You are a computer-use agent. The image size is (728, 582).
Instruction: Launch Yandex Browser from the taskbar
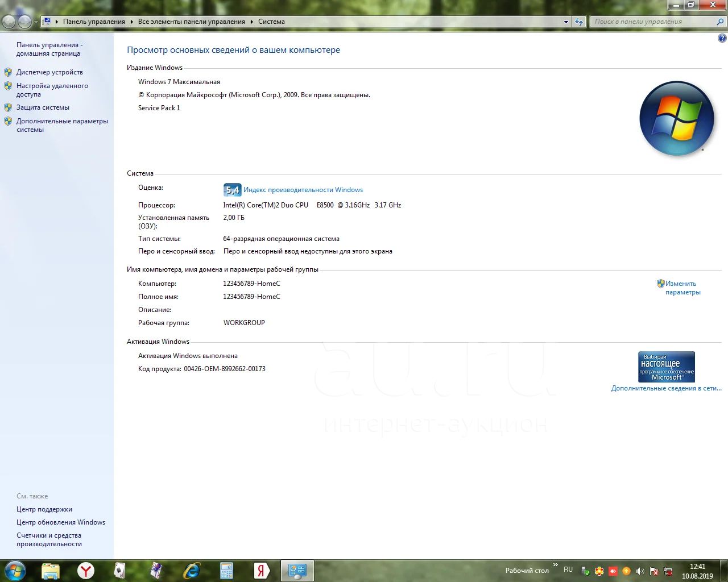point(86,571)
